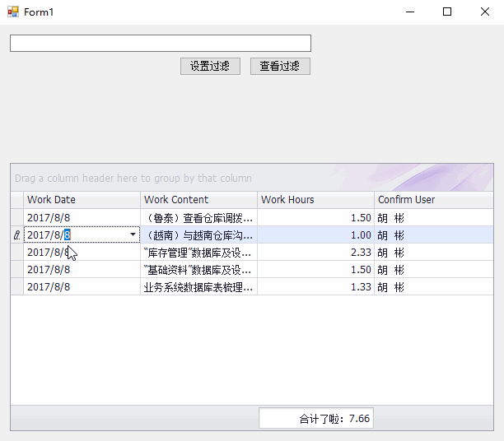Image resolution: width=504 pixels, height=441 pixels.
Task: Select the （越南）与越南仓库沟 content cell
Action: pos(198,235)
